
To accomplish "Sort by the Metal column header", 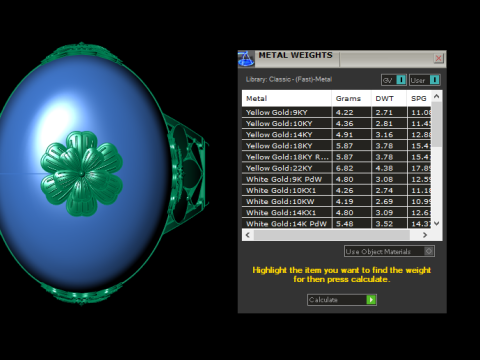I will point(287,98).
